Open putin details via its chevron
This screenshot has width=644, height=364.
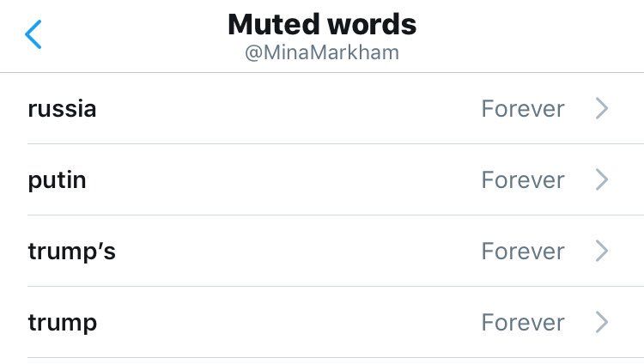(602, 180)
